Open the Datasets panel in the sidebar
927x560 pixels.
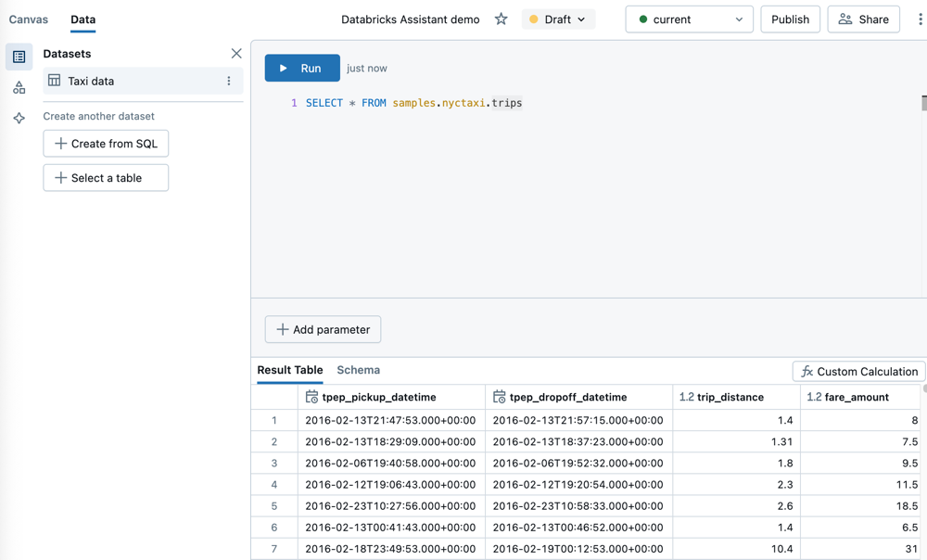coord(19,57)
